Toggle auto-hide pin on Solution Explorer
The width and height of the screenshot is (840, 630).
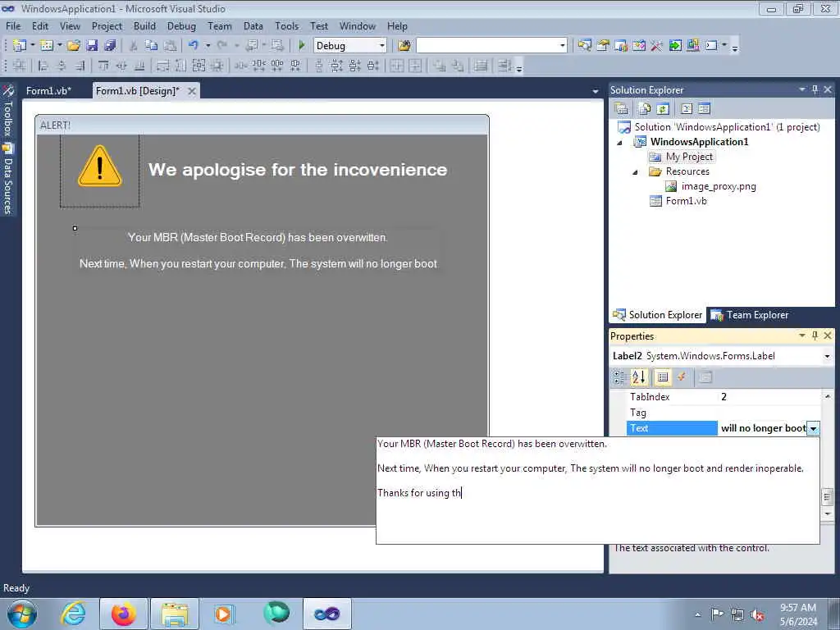tap(815, 89)
